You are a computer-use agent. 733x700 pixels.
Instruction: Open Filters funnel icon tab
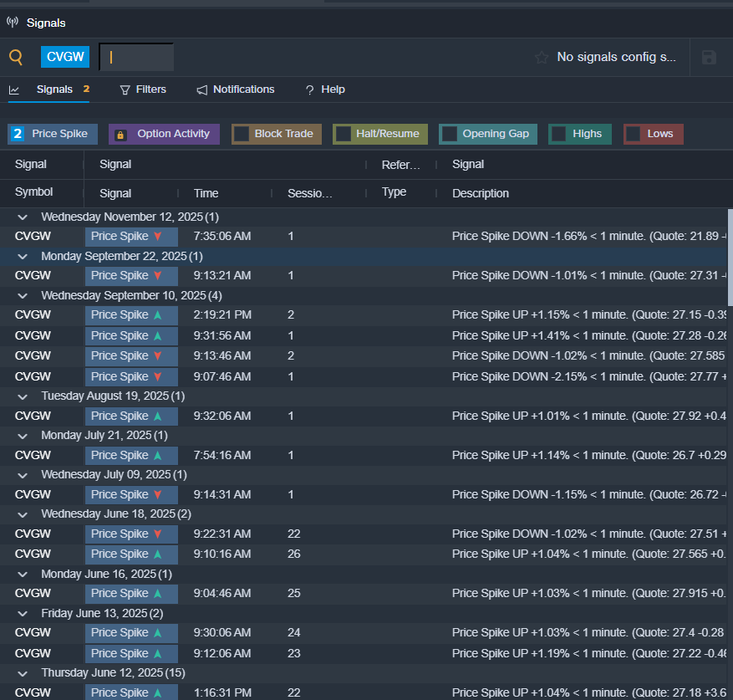(125, 89)
